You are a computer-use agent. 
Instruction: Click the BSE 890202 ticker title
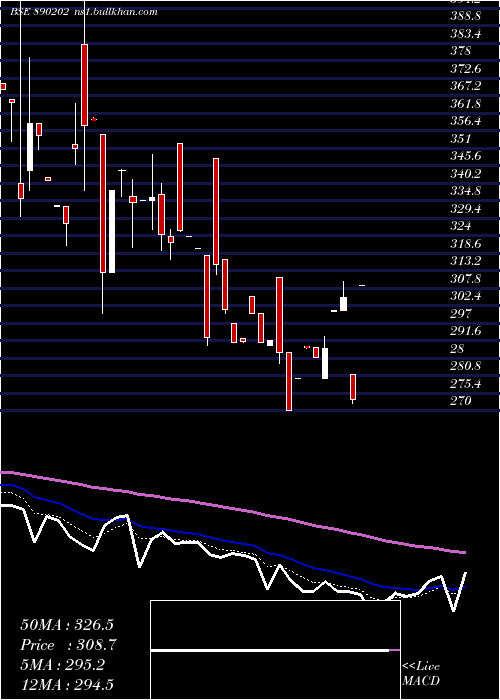[40, 12]
